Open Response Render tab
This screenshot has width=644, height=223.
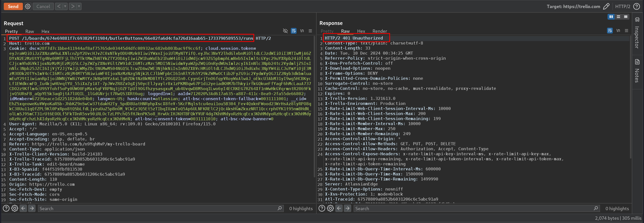coord(380,31)
